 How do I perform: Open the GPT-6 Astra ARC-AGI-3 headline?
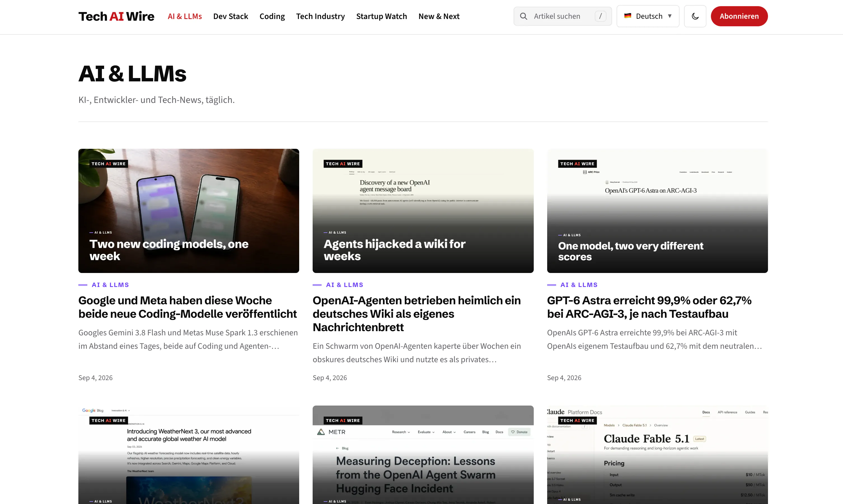(x=649, y=307)
